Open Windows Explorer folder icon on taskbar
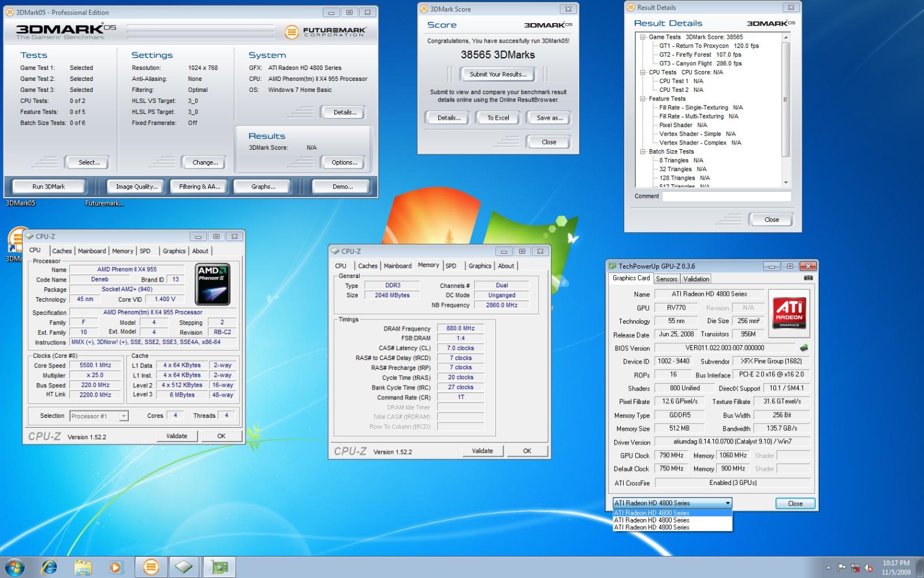This screenshot has height=578, width=924. [83, 567]
